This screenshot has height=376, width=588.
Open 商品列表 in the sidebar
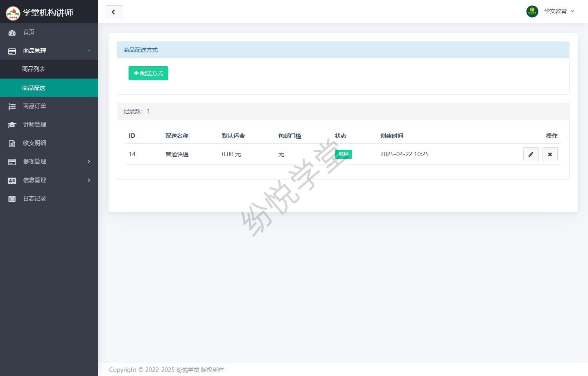[x=34, y=69]
